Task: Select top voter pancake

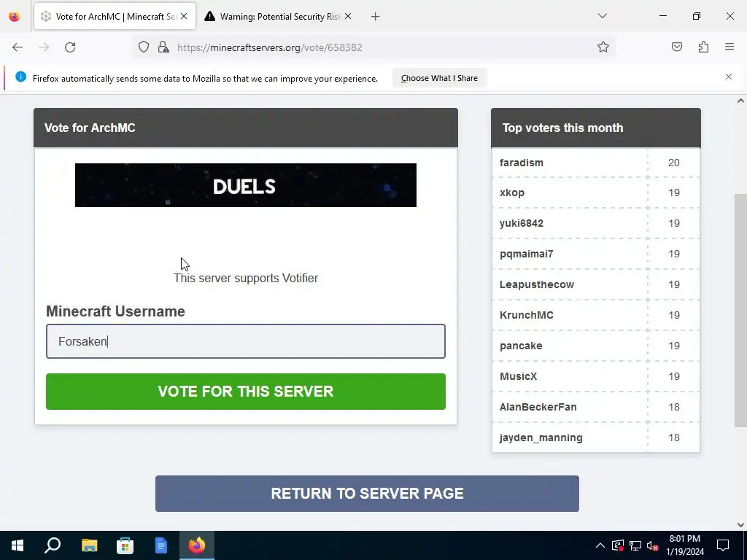Action: 521,346
